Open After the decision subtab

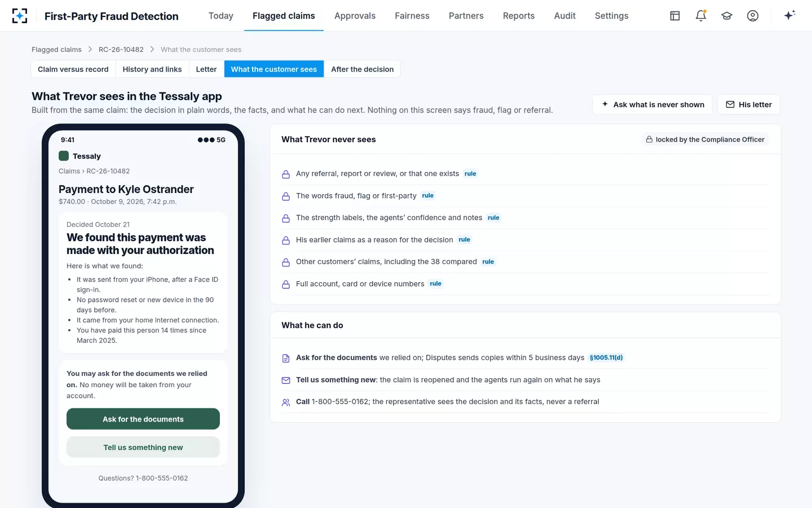(x=363, y=69)
